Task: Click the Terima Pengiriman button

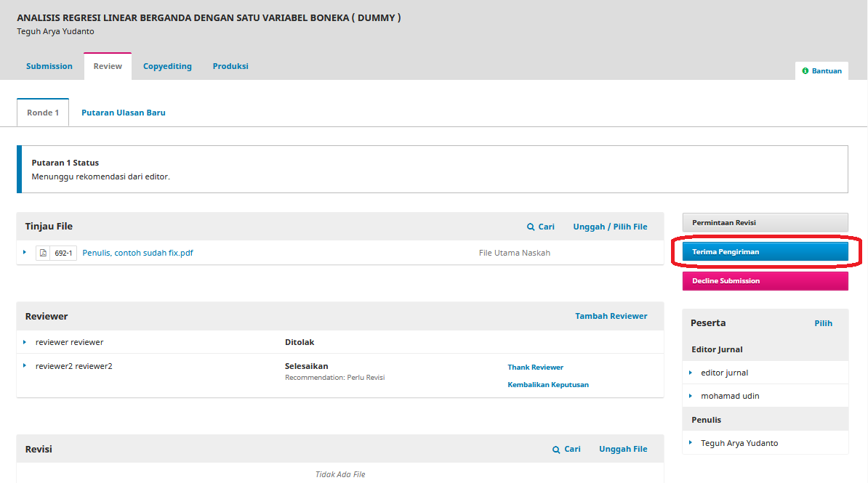Action: coord(765,251)
